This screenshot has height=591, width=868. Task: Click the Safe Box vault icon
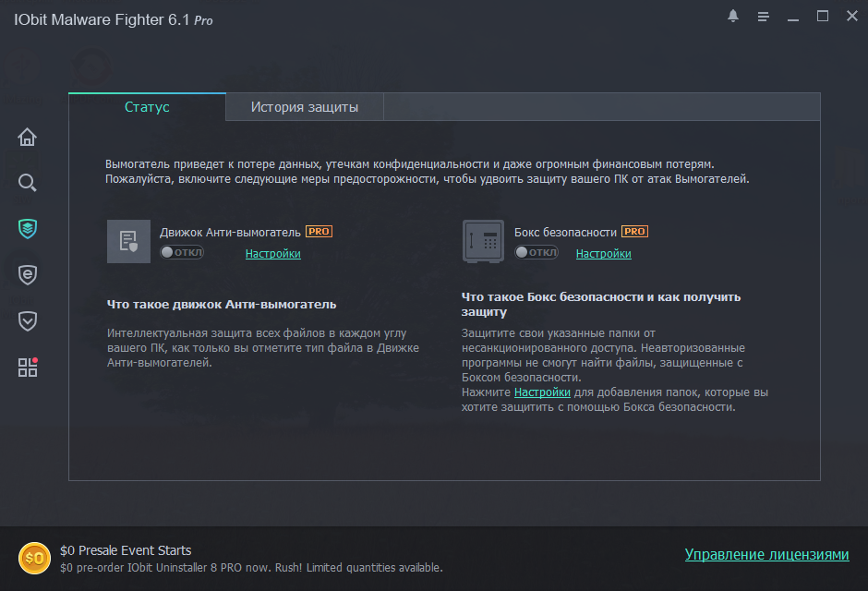pyautogui.click(x=483, y=241)
